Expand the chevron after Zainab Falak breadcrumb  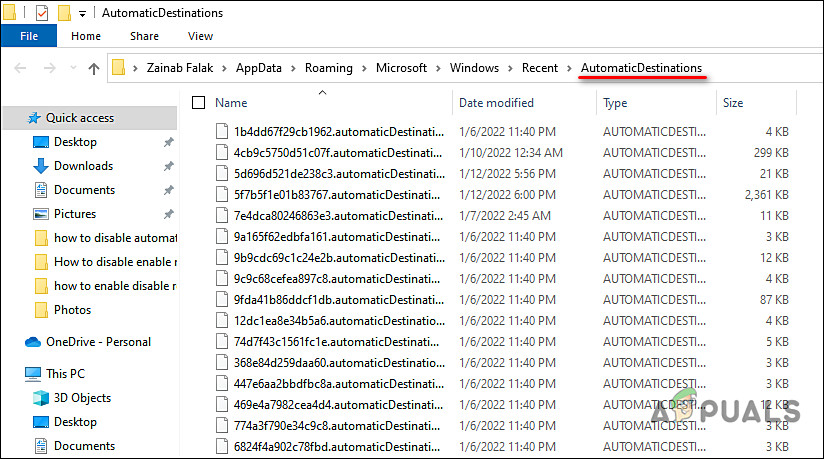coord(224,68)
